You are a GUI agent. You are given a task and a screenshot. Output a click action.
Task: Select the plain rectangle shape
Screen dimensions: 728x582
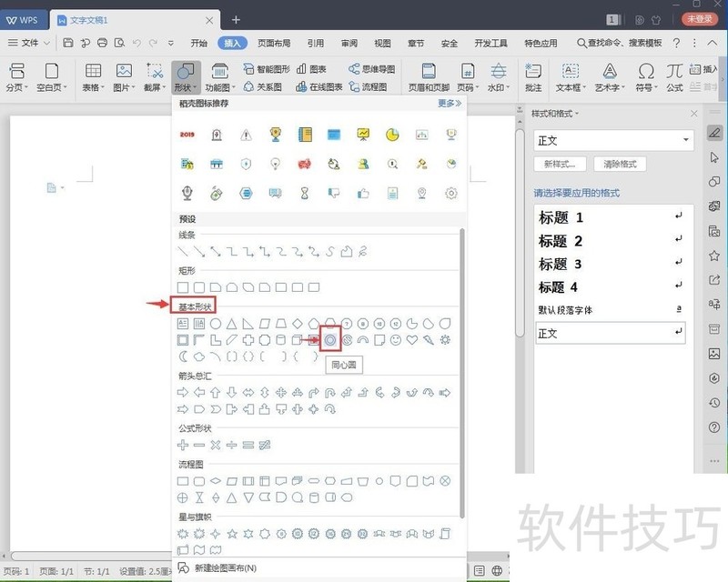click(183, 287)
